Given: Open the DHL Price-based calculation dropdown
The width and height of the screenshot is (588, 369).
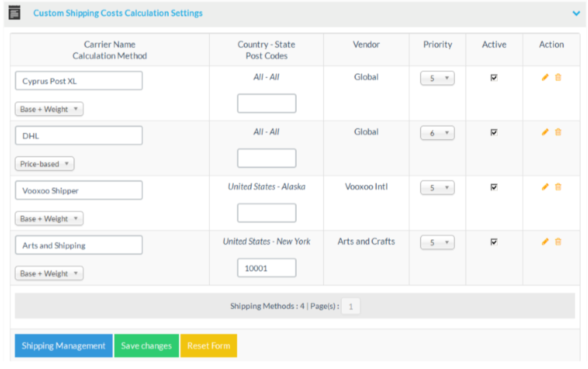Looking at the screenshot, I should point(44,164).
